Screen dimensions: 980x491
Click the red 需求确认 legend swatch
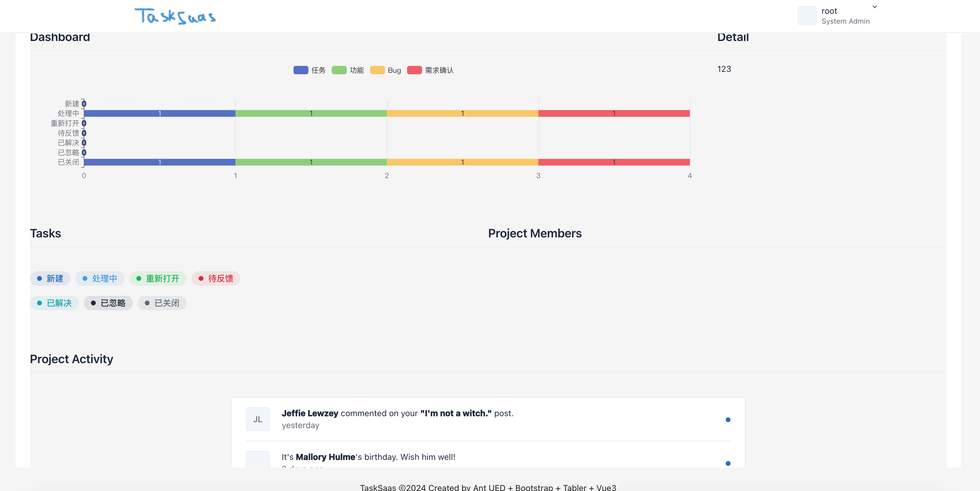tap(414, 70)
